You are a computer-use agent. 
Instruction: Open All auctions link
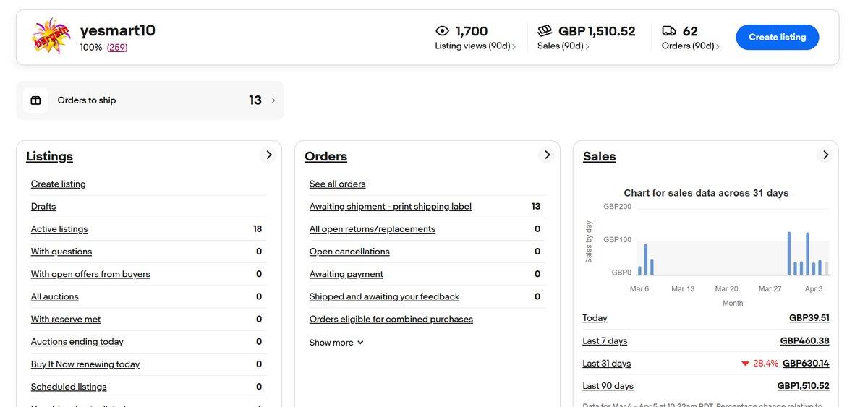tap(55, 296)
